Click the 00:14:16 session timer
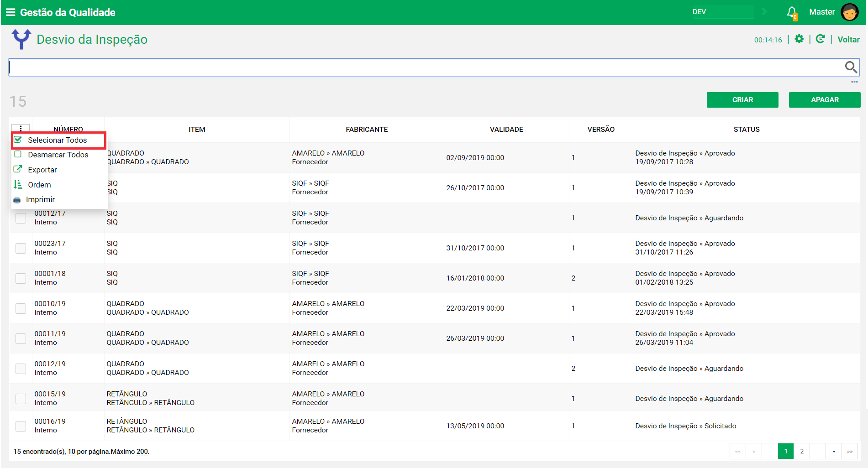This screenshot has width=868, height=468. (768, 40)
